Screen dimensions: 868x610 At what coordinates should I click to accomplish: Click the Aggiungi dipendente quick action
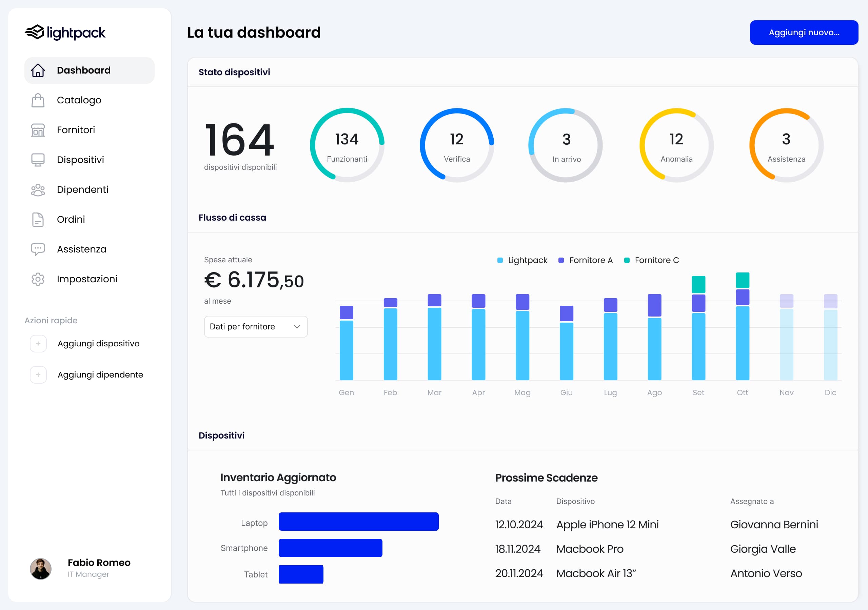[87, 374]
